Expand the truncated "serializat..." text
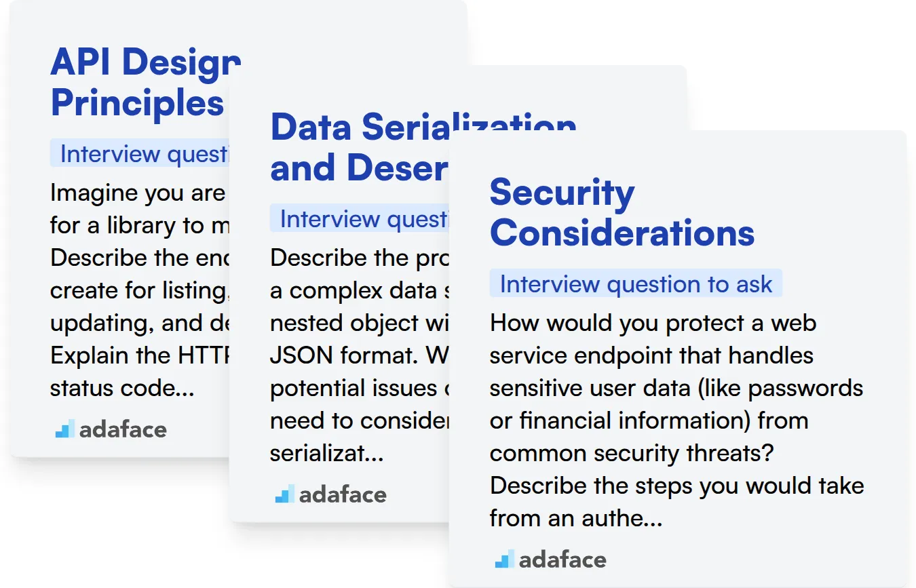Viewport: 916px width, 588px height. pos(326,453)
